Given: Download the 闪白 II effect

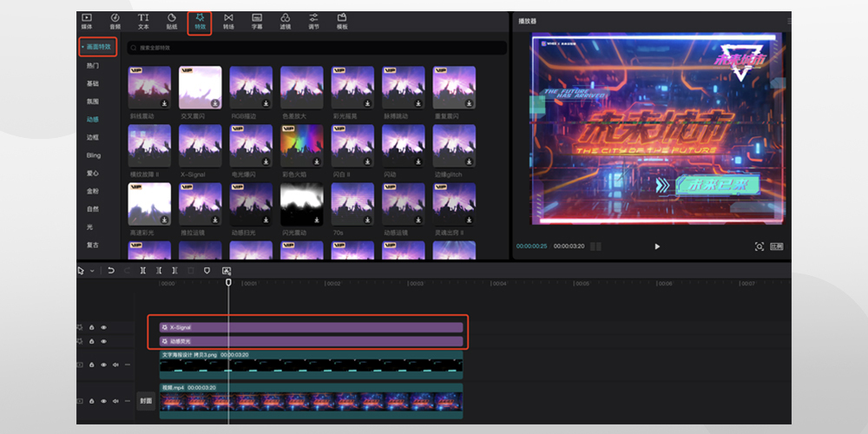Looking at the screenshot, I should tap(367, 161).
